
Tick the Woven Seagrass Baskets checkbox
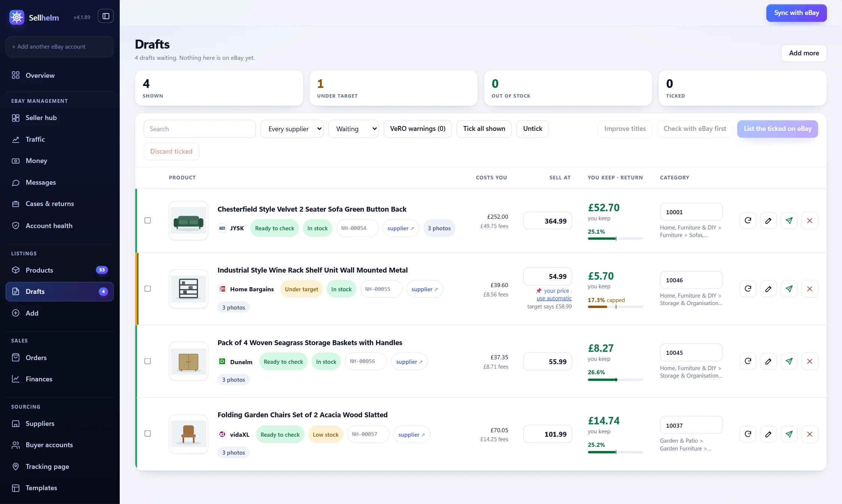pos(147,361)
